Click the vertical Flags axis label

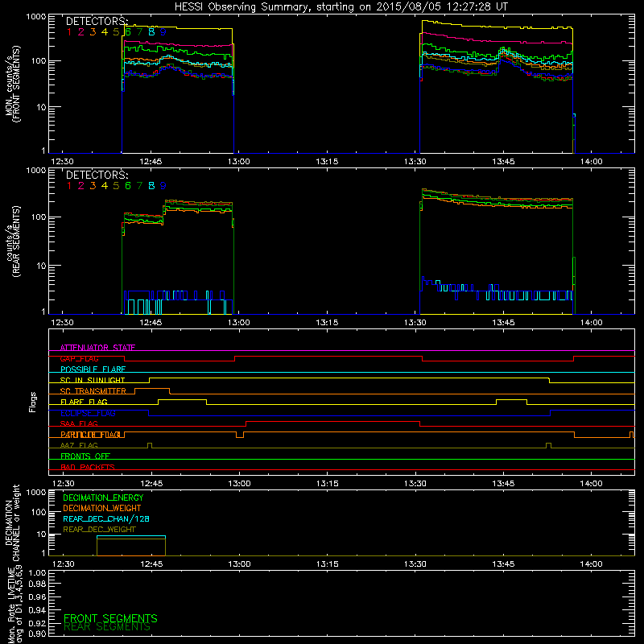[x=33, y=402]
